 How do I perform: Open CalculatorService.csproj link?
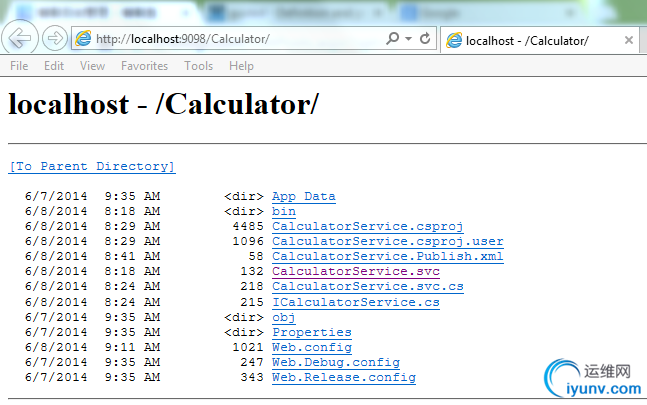[x=368, y=226]
